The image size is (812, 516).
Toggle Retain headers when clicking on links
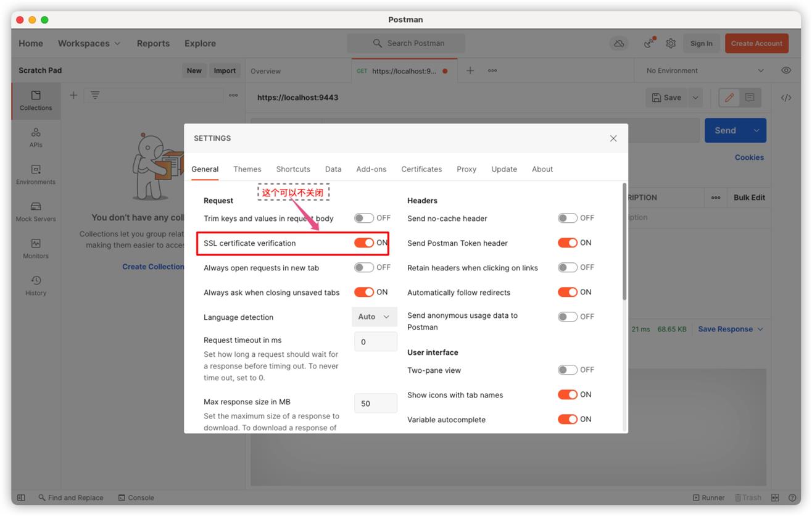(x=568, y=267)
